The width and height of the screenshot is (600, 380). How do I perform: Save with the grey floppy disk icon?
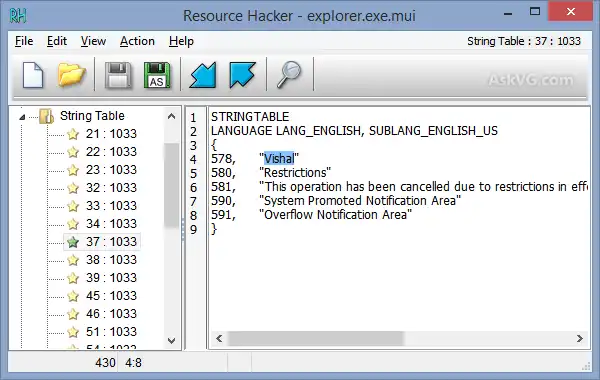point(118,75)
